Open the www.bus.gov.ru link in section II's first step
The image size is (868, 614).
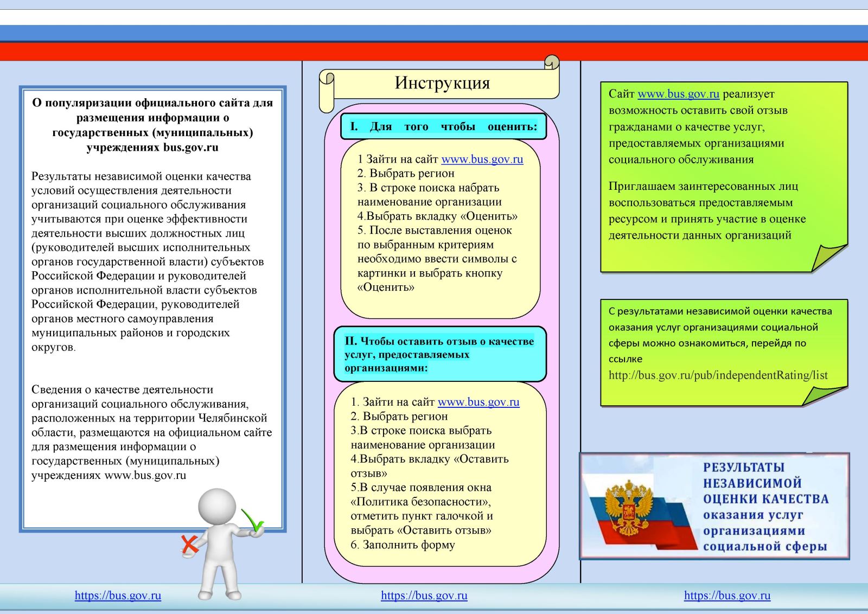(478, 402)
